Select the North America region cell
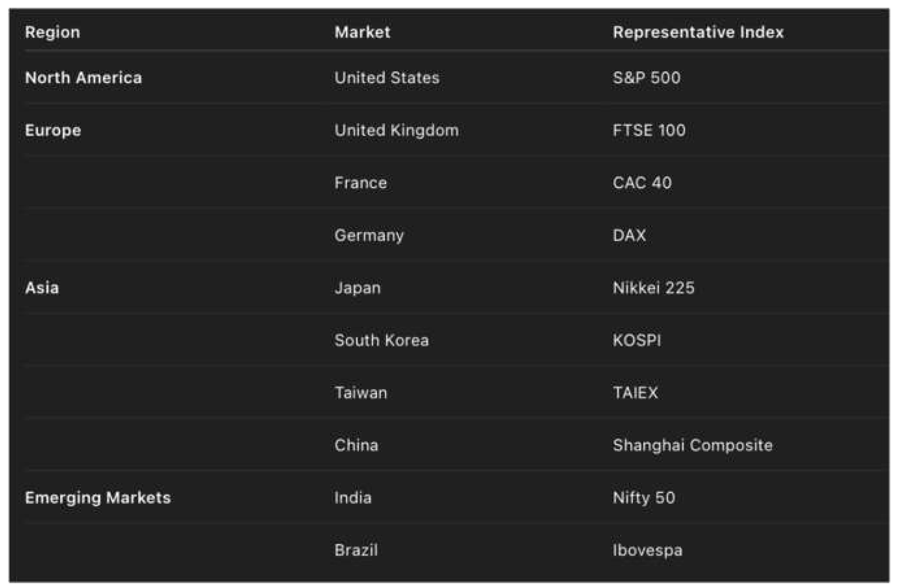The width and height of the screenshot is (899, 588). [83, 78]
